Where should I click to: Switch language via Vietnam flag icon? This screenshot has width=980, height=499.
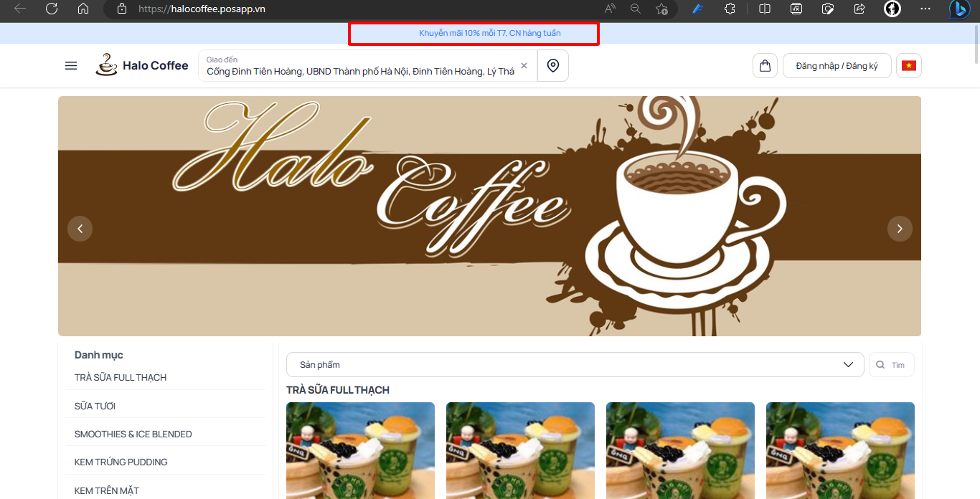pyautogui.click(x=909, y=66)
